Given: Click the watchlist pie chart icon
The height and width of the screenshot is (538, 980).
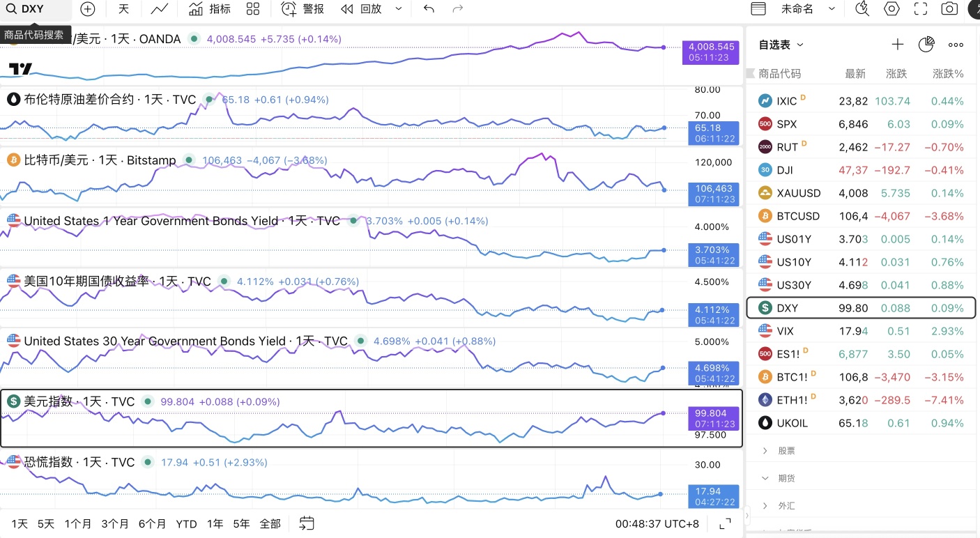Looking at the screenshot, I should point(926,45).
